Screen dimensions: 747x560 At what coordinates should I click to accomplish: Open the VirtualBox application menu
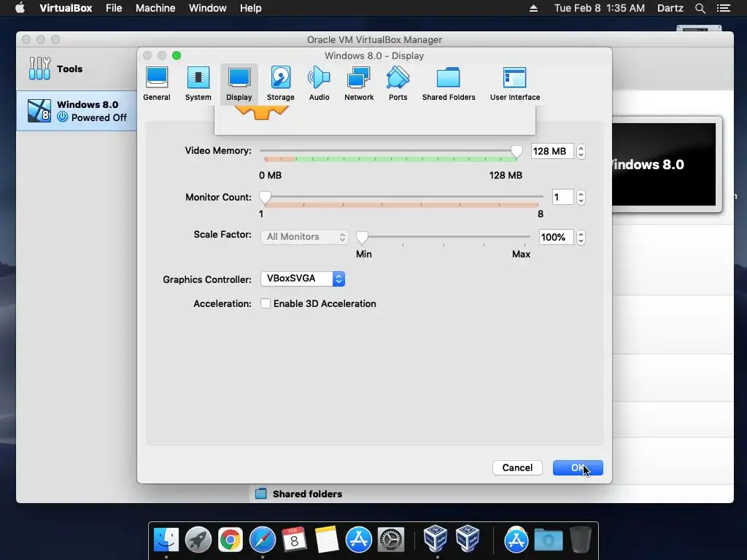point(66,8)
